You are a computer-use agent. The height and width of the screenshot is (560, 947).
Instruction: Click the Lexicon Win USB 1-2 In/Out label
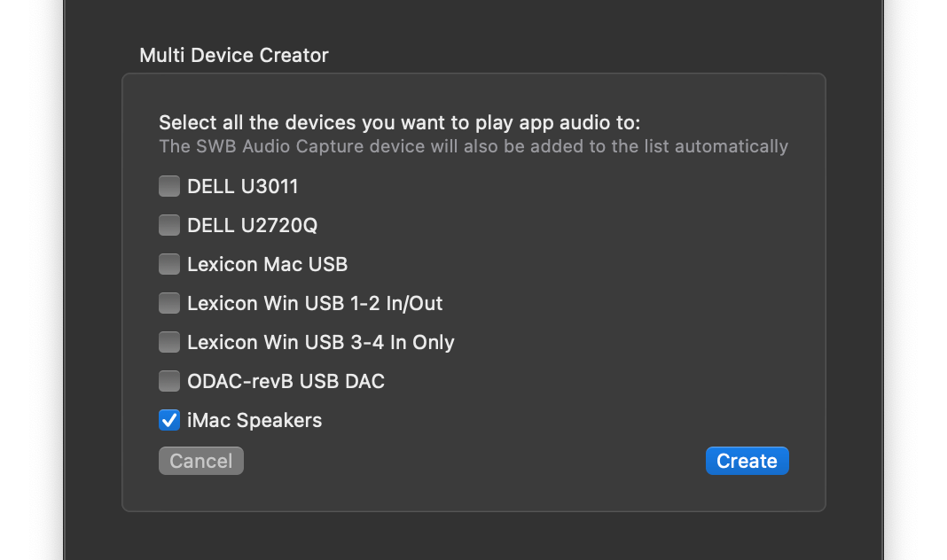(x=315, y=303)
